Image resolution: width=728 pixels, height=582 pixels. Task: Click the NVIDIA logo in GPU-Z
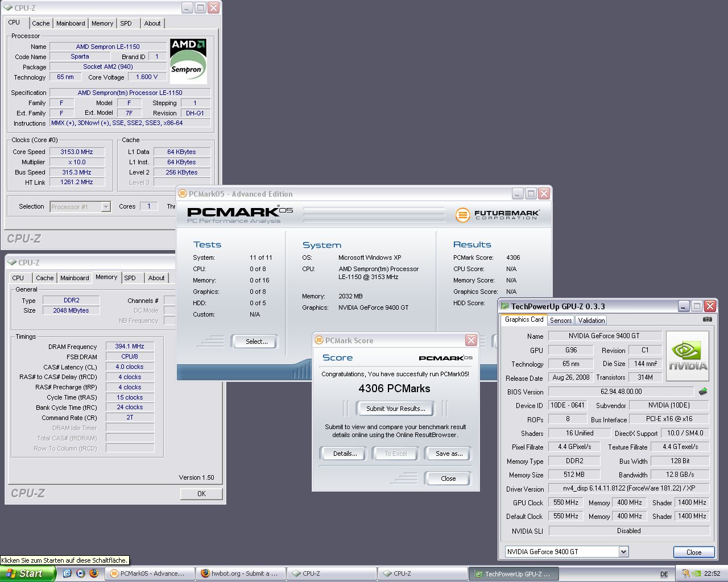688,355
